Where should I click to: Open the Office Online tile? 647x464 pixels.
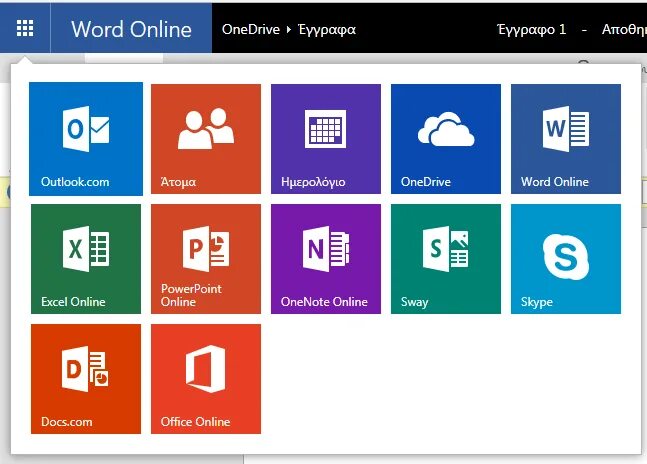[x=206, y=379]
